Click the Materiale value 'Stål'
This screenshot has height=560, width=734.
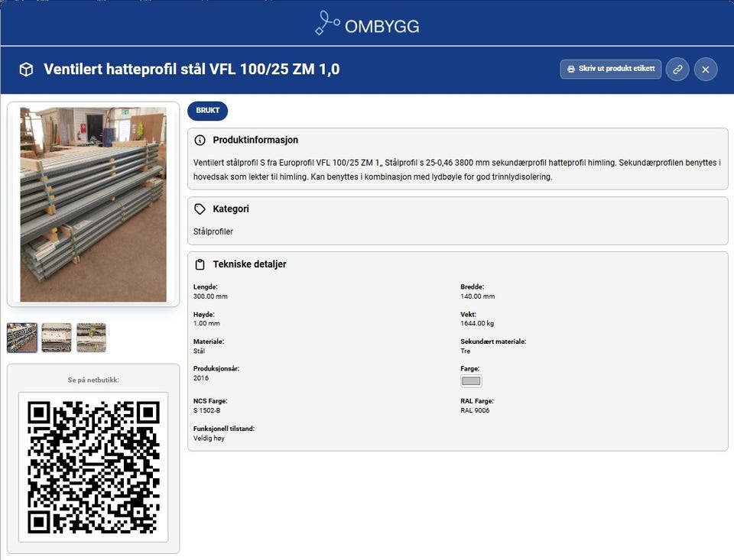click(199, 351)
